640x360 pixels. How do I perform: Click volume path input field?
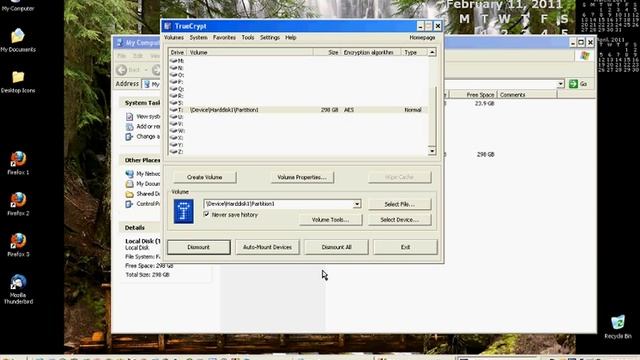click(278, 204)
